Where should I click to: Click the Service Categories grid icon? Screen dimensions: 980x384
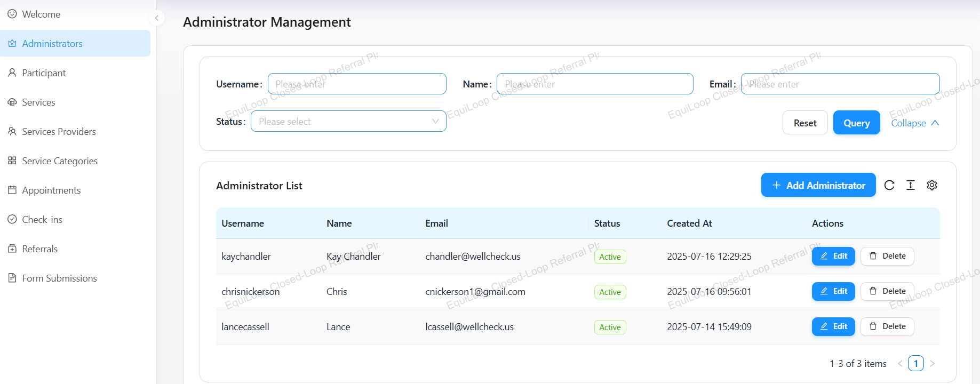point(12,161)
